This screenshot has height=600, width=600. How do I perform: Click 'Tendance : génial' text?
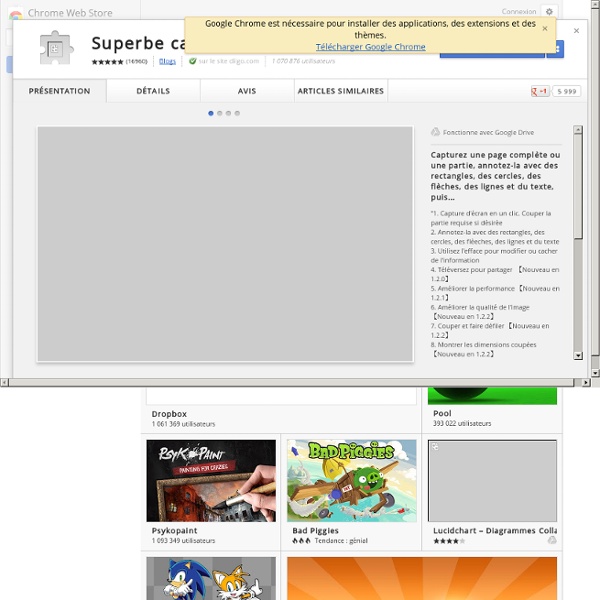pyautogui.click(x=341, y=541)
